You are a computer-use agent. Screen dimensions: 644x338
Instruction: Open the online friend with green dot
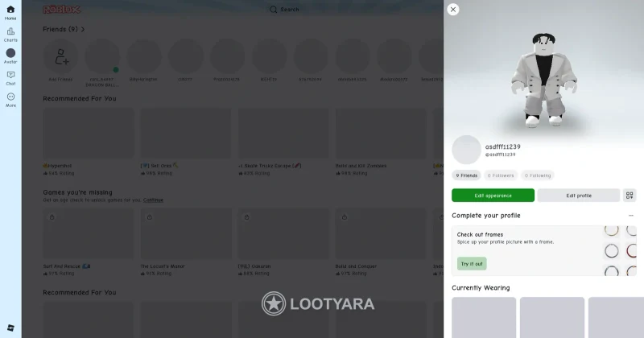[x=102, y=56]
